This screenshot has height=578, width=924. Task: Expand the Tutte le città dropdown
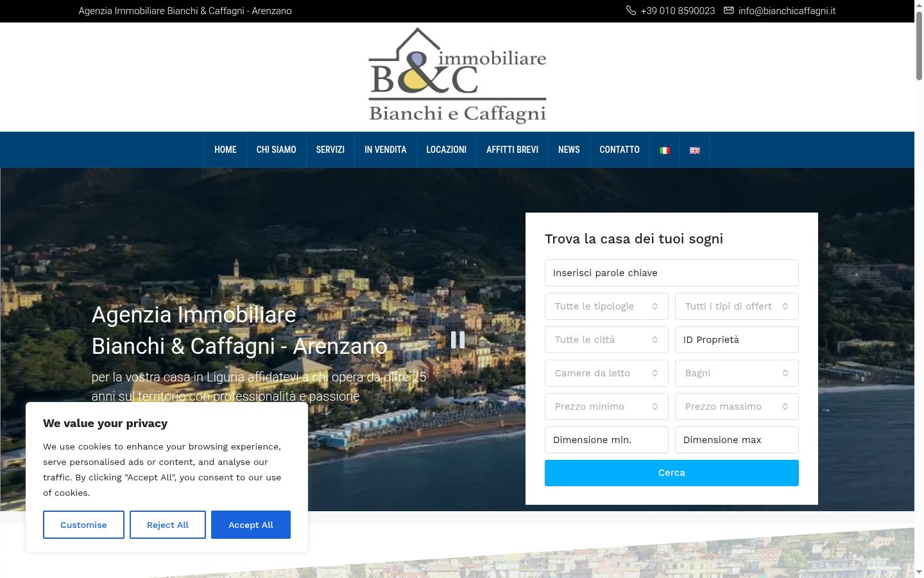tap(606, 340)
